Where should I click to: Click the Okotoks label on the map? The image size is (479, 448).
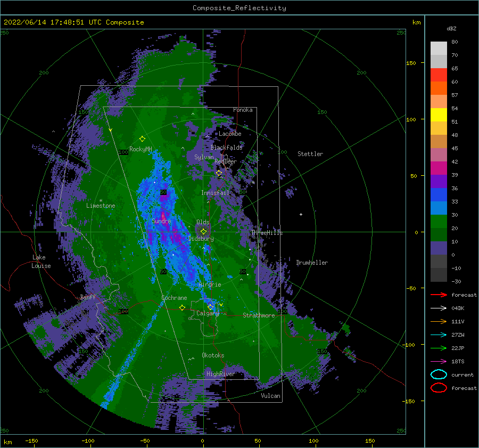[x=213, y=355]
